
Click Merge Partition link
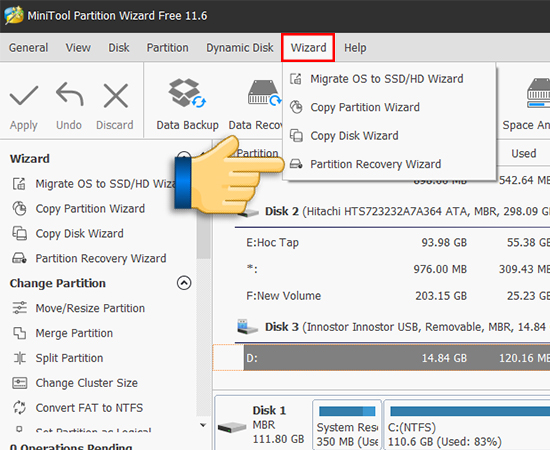pos(74,333)
